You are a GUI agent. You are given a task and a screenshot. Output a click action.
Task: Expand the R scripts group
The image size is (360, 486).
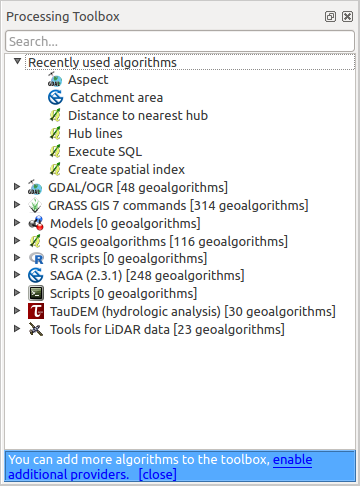click(17, 258)
